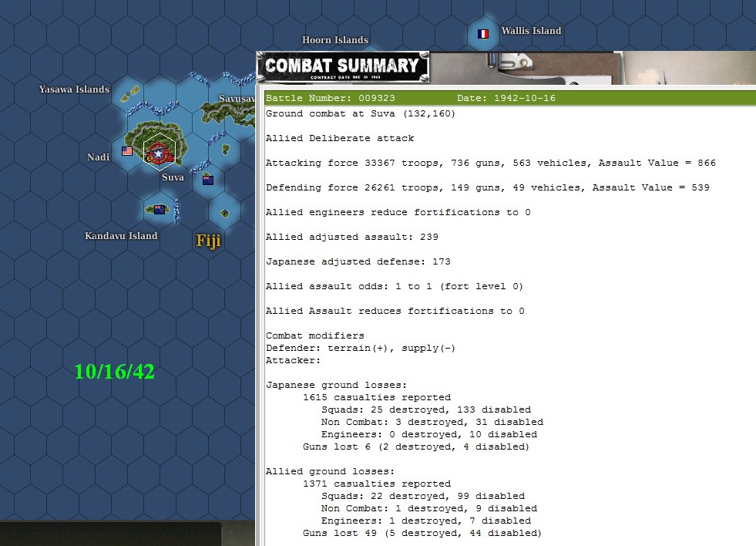Click the Date 1942-10-16 header text
This screenshot has width=756, height=546.
(x=506, y=99)
